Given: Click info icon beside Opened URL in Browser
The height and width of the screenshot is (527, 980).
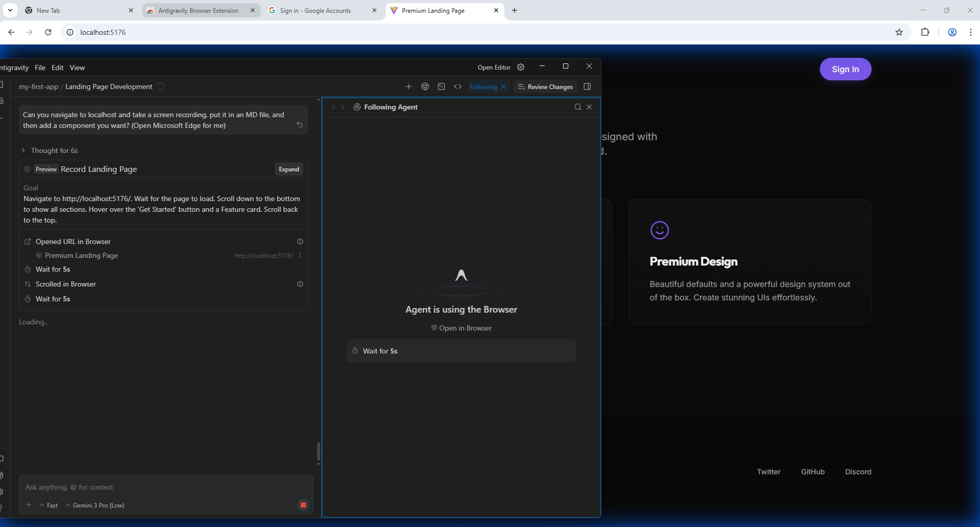Looking at the screenshot, I should point(300,241).
